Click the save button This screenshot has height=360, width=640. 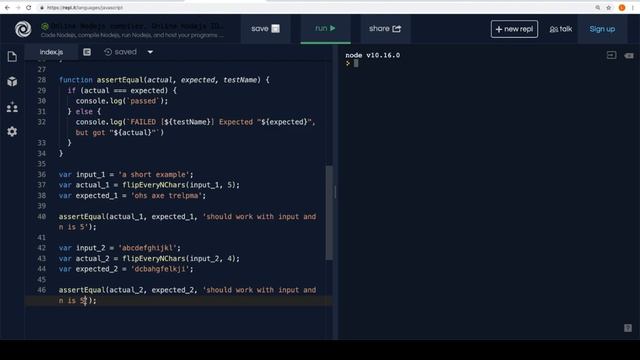pos(265,29)
